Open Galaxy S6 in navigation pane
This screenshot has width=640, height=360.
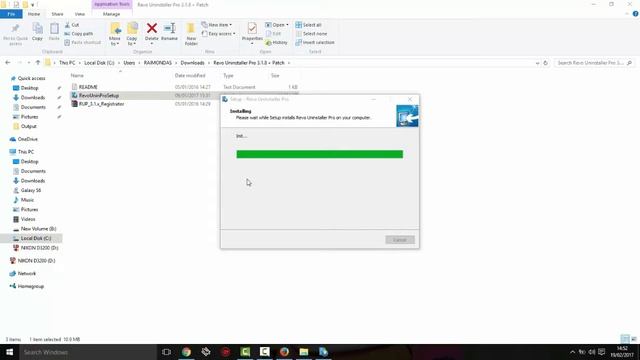(31, 190)
